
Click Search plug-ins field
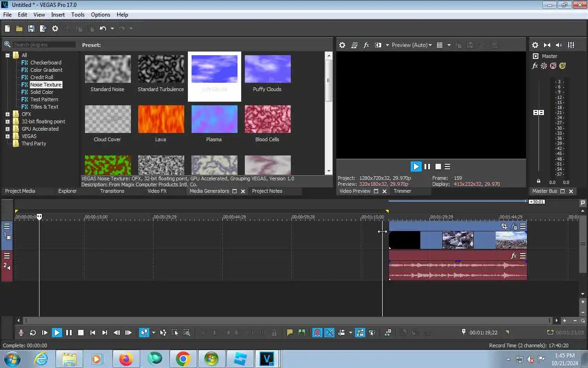click(44, 45)
